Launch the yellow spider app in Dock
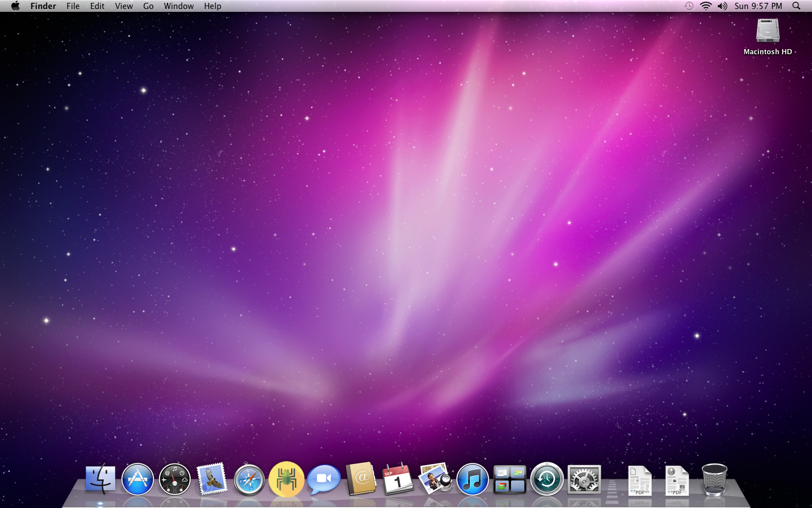 coord(286,479)
